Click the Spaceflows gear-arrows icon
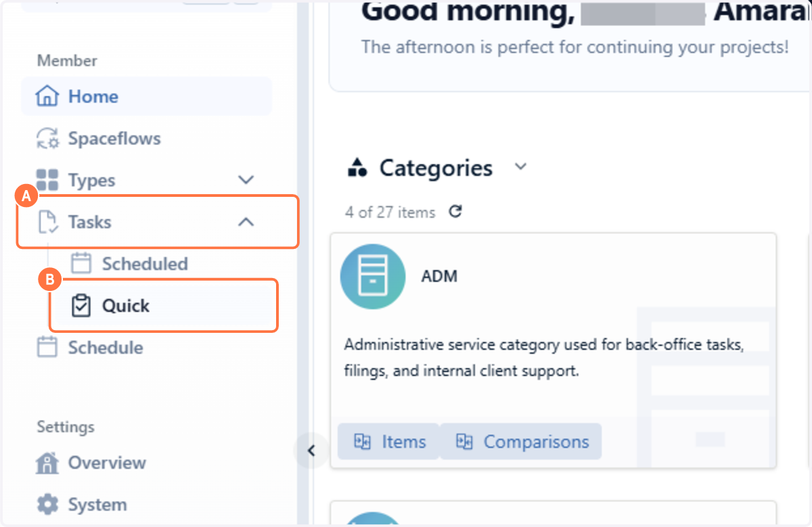 (x=47, y=139)
